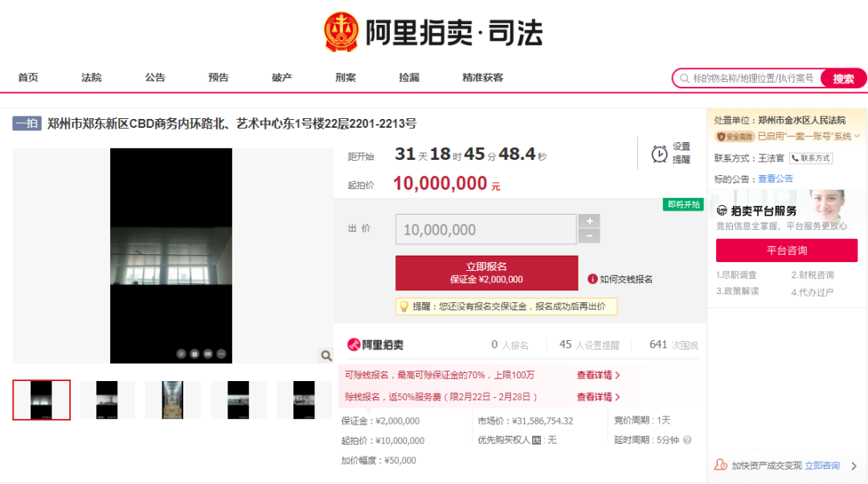Click the help question mark next to 延时周期

(x=687, y=441)
